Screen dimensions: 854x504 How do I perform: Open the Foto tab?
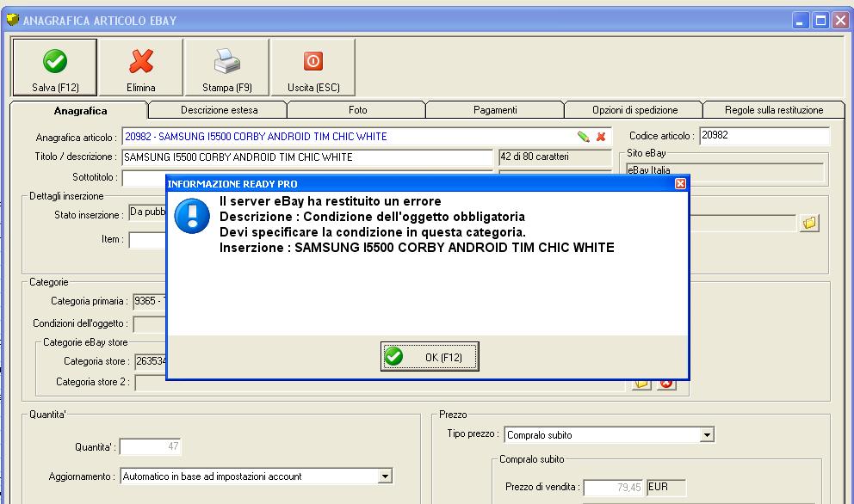tap(357, 110)
